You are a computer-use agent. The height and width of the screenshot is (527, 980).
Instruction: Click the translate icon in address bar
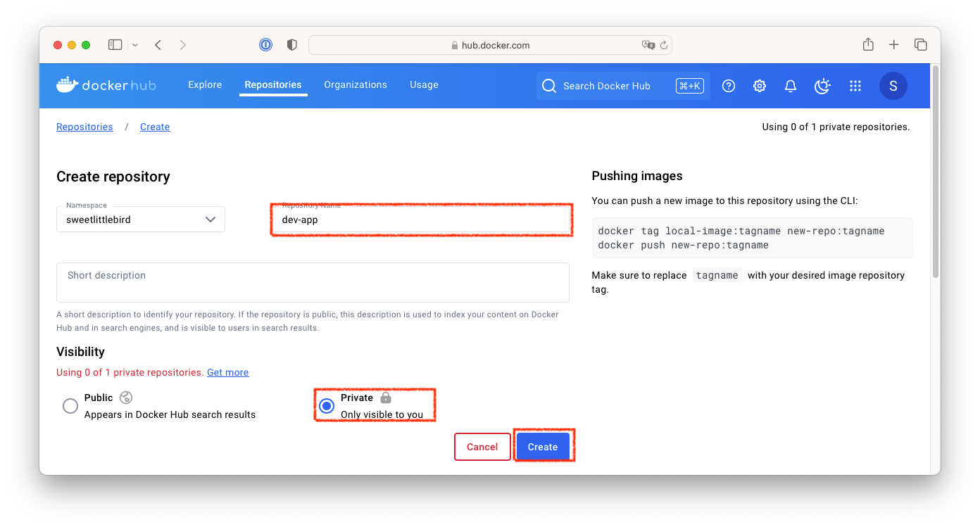[648, 45]
